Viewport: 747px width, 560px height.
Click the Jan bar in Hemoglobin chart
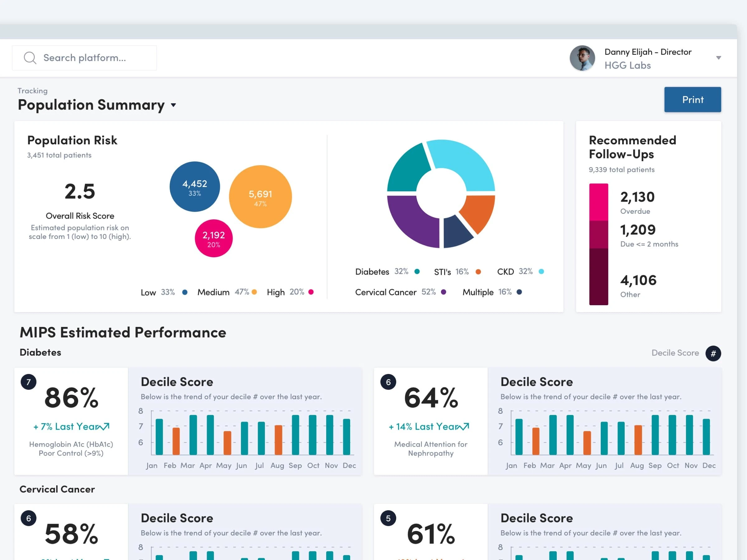(x=159, y=437)
